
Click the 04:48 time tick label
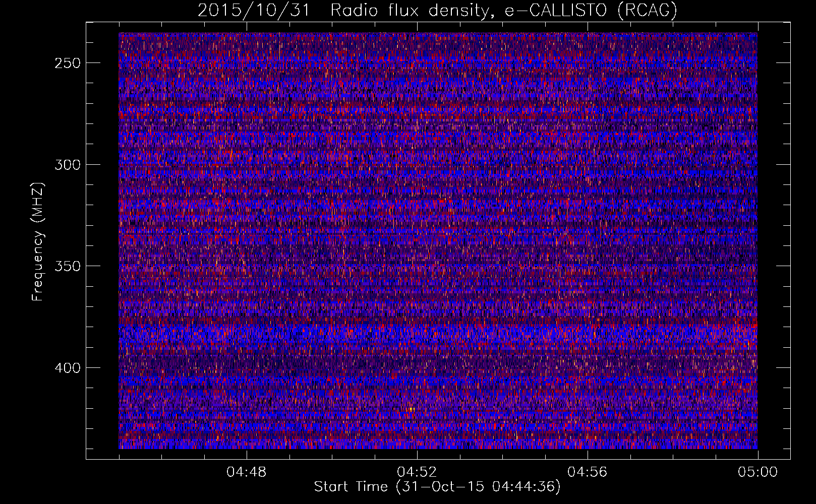tap(247, 472)
